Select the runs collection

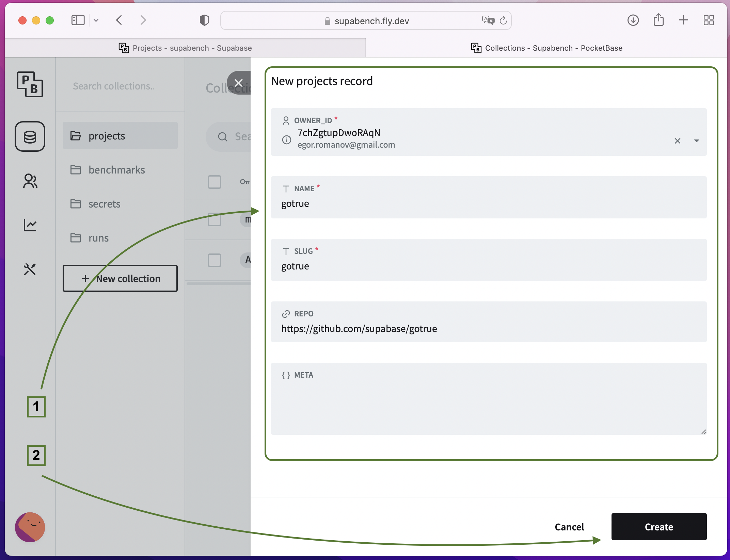click(x=120, y=238)
